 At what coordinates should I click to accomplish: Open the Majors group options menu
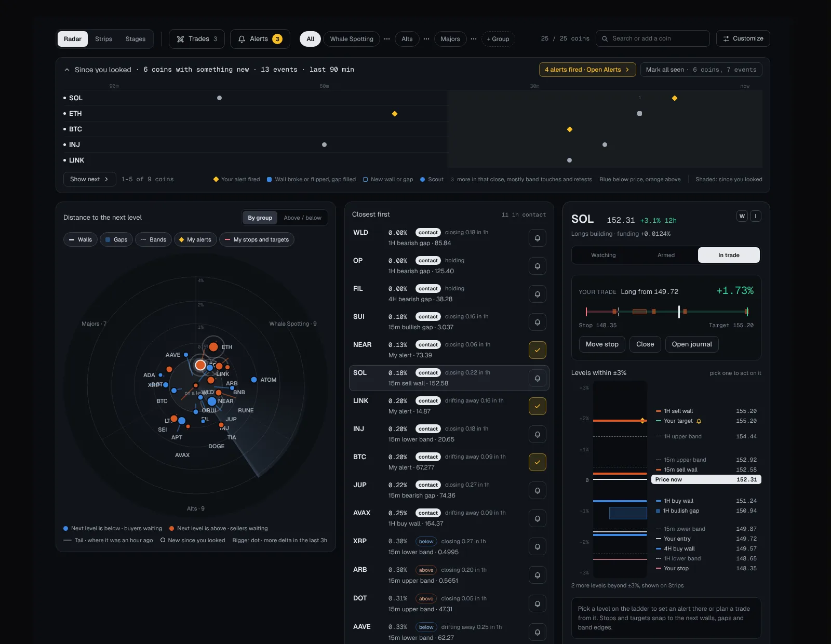(474, 39)
